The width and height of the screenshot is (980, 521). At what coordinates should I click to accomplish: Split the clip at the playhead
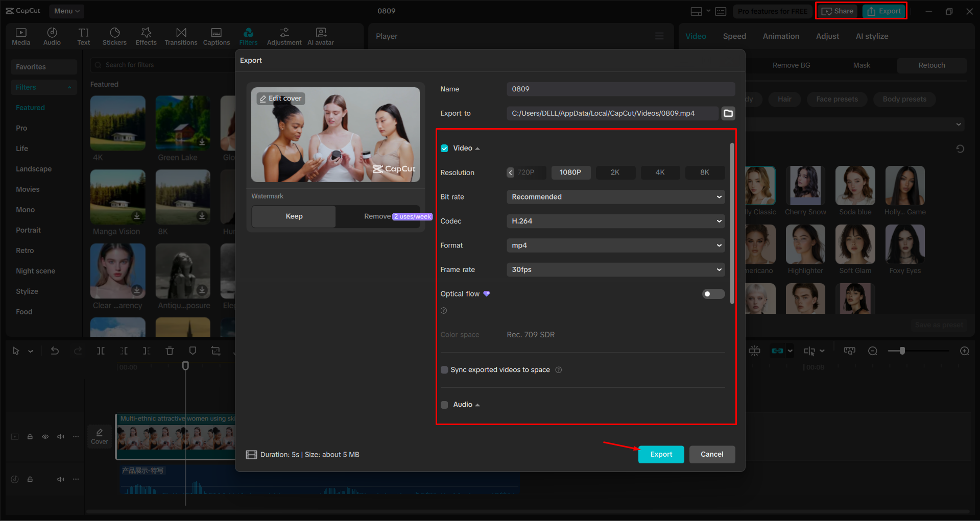pyautogui.click(x=101, y=351)
